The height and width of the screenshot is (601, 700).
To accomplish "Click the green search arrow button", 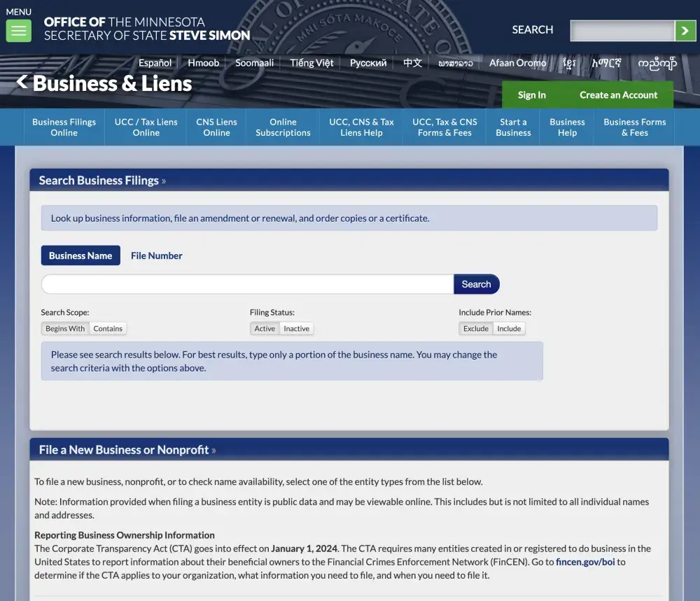I will [x=685, y=30].
